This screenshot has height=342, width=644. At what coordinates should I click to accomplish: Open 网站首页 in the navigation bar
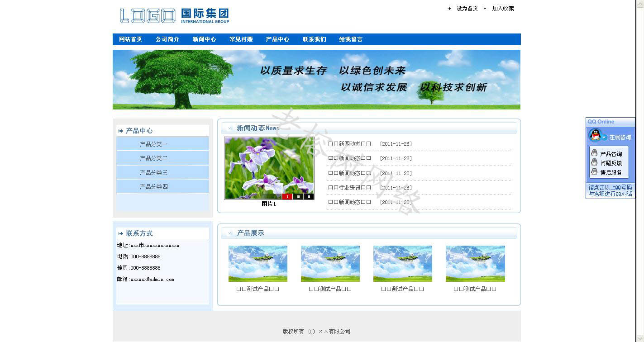coord(130,39)
